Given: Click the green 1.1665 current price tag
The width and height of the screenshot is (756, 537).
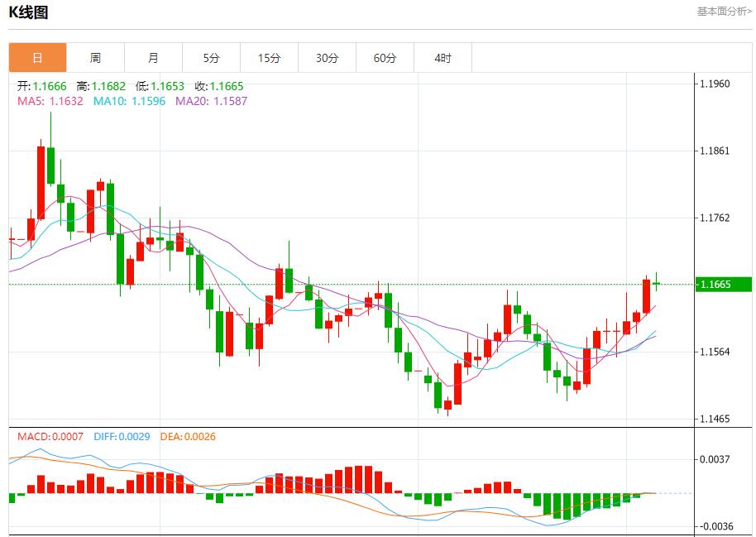Looking at the screenshot, I should [x=722, y=285].
